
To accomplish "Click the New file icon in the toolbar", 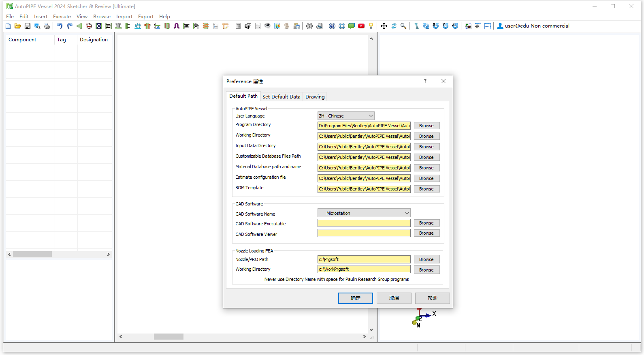I will pos(8,26).
